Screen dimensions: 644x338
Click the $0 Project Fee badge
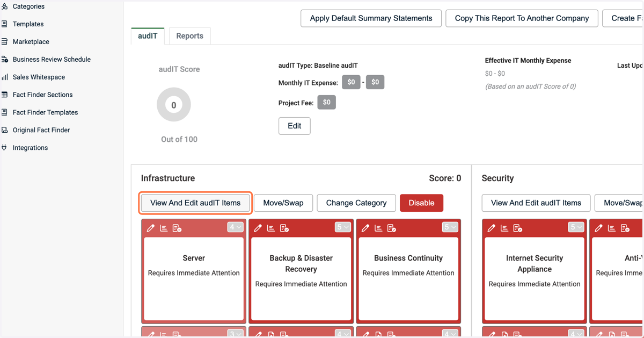(326, 102)
